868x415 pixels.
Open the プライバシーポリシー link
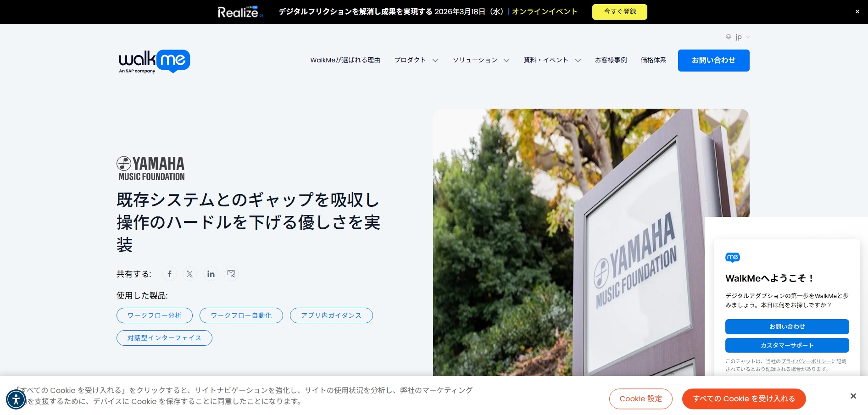tap(806, 361)
